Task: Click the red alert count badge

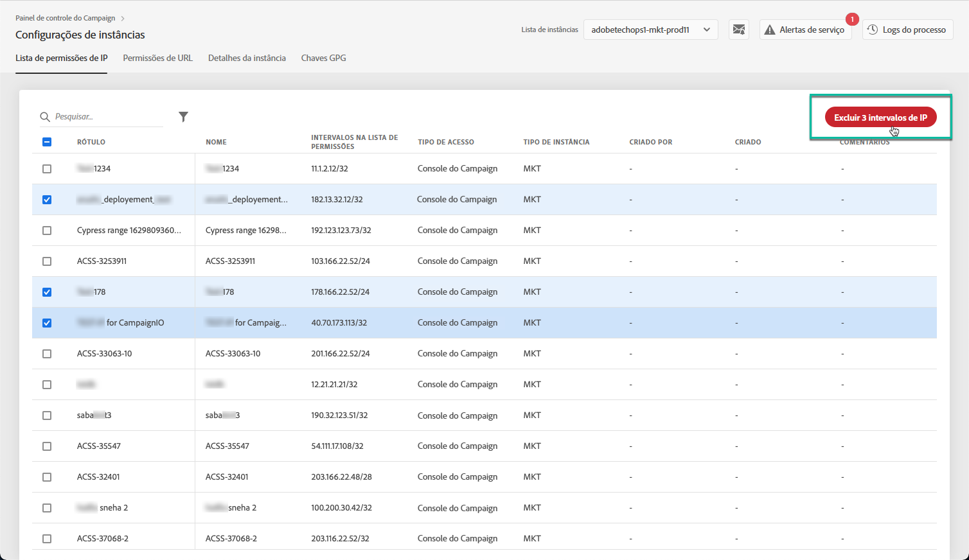Action: 852,19
